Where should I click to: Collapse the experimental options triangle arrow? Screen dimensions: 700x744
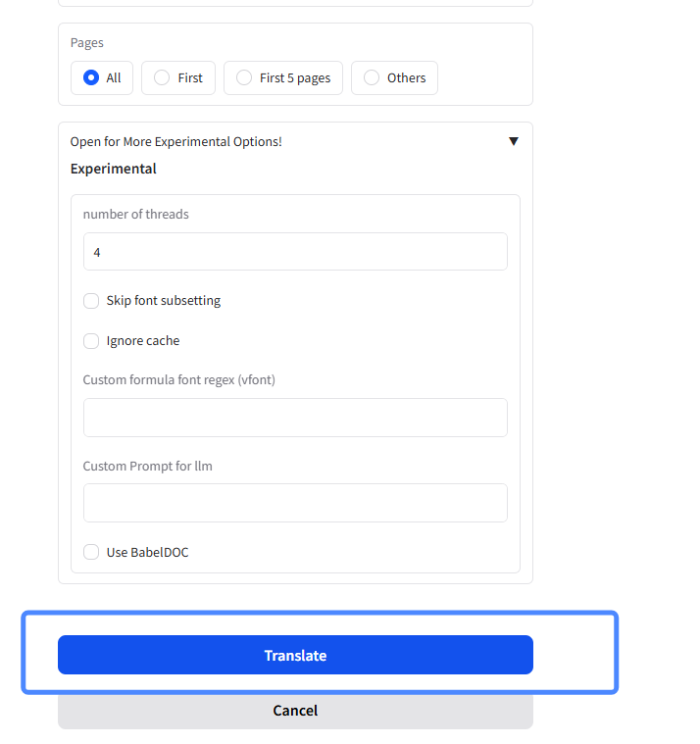513,141
